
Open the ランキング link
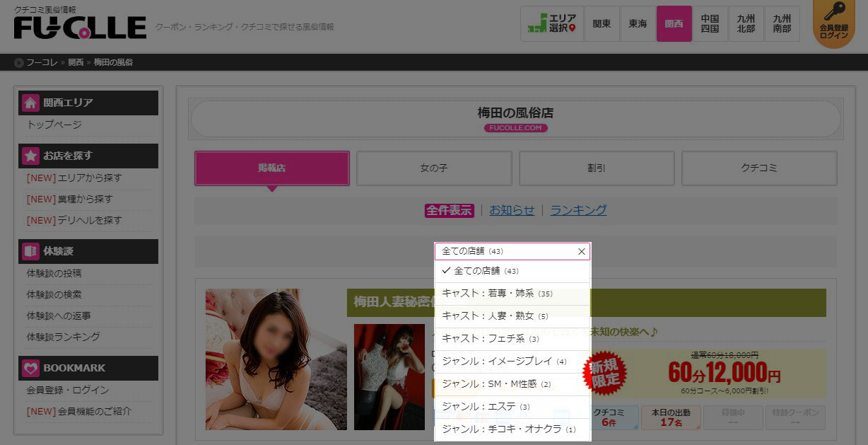coord(578,210)
